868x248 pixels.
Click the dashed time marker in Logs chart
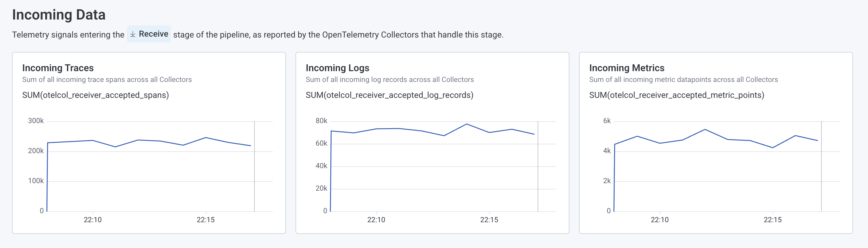(538, 166)
